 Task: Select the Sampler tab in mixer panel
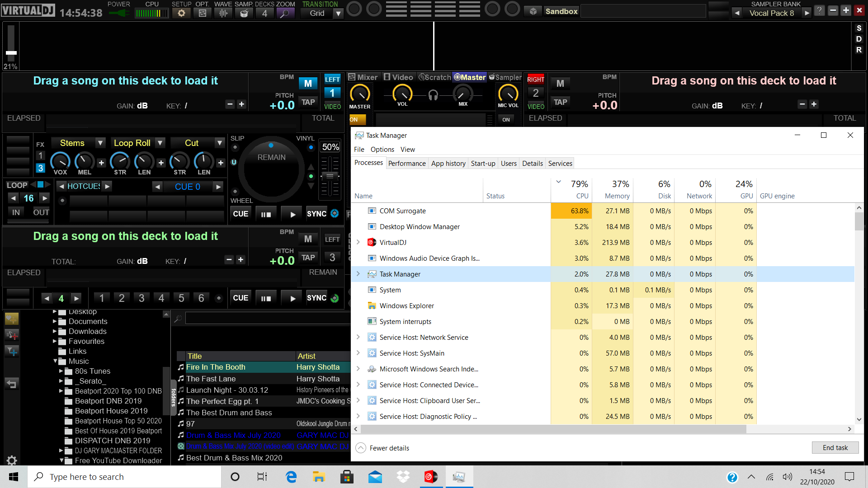coord(505,77)
